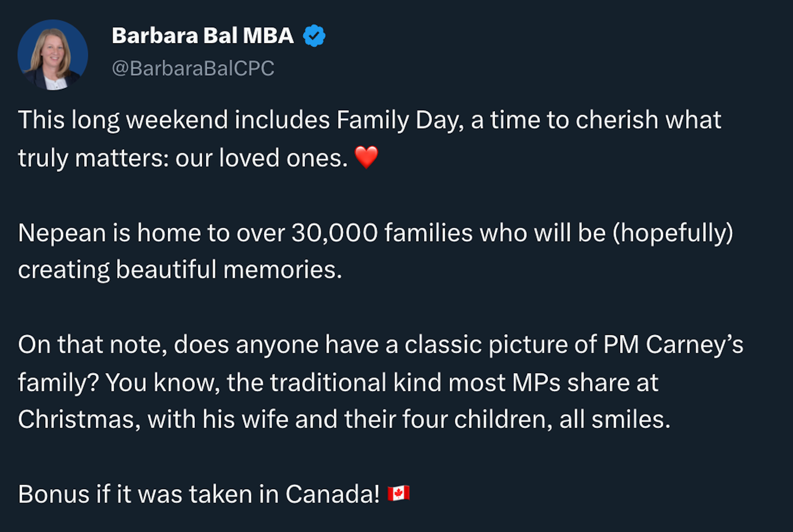The image size is (793, 532).
Task: Click the word "Canada!" in the last line
Action: point(332,494)
